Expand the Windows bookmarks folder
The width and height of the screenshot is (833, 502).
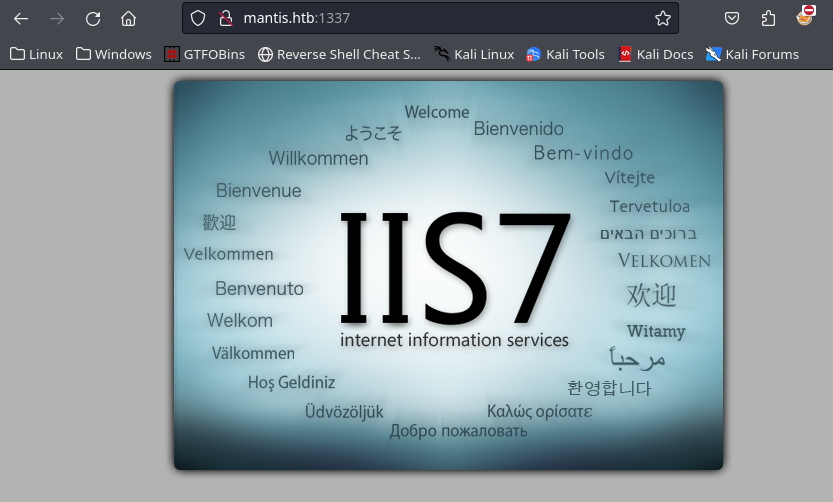(x=113, y=54)
